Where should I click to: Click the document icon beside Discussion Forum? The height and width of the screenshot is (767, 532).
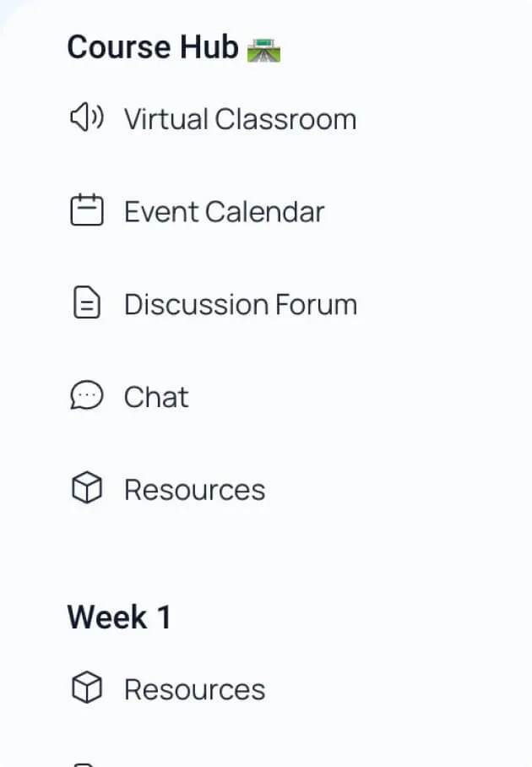[x=85, y=304]
